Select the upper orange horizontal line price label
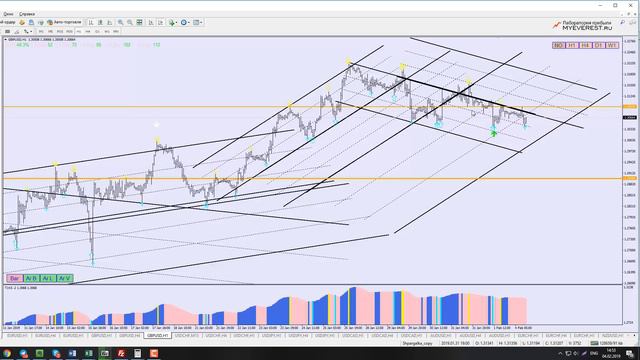640x360 pixels. click(629, 107)
